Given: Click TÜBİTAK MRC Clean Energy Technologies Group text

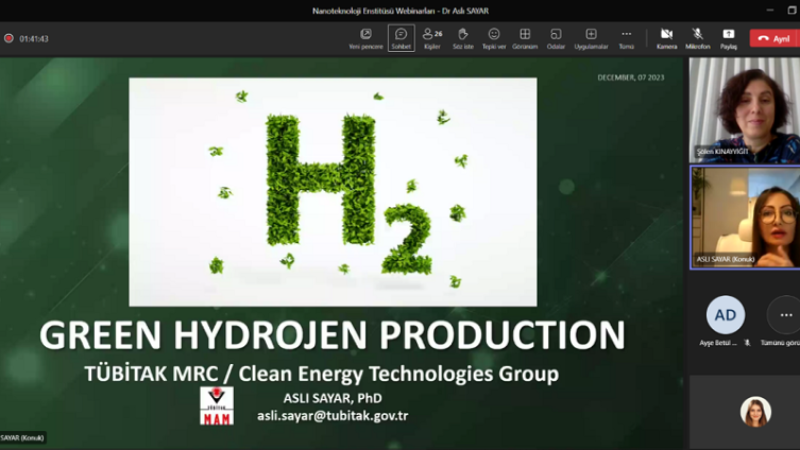Looking at the screenshot, I should pos(321,373).
